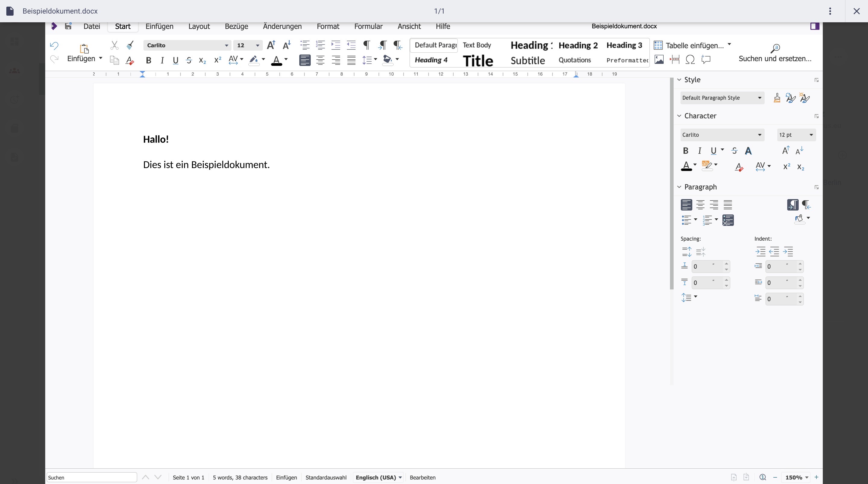
Task: Open the Einfügen paste dropdown arrow
Action: click(100, 59)
